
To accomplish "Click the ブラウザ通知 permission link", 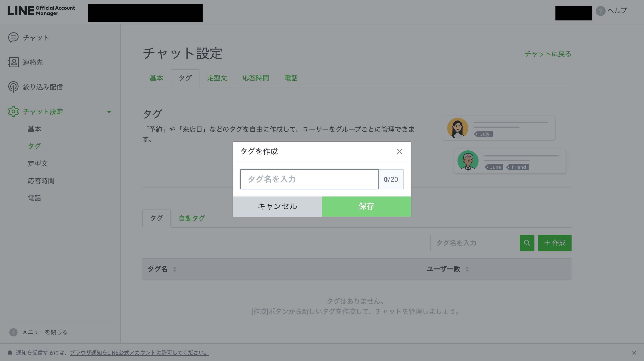I will 139,353.
